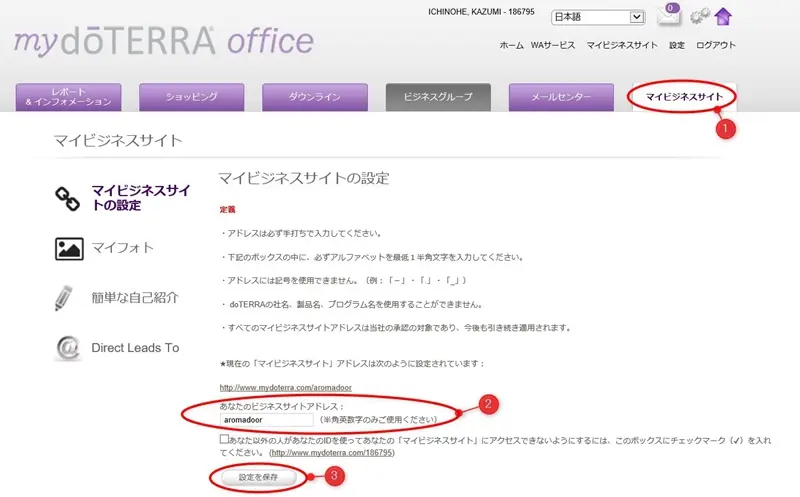Follow the mydoterra.com/186795 link
The image size is (800, 497).
[x=332, y=453]
